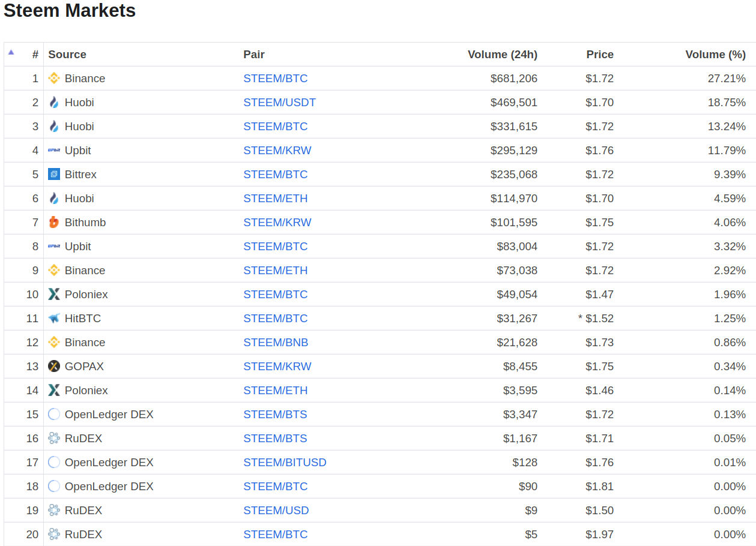Open Poloniex STEEM/ETH pair link
Image resolution: width=756 pixels, height=546 pixels.
[276, 390]
